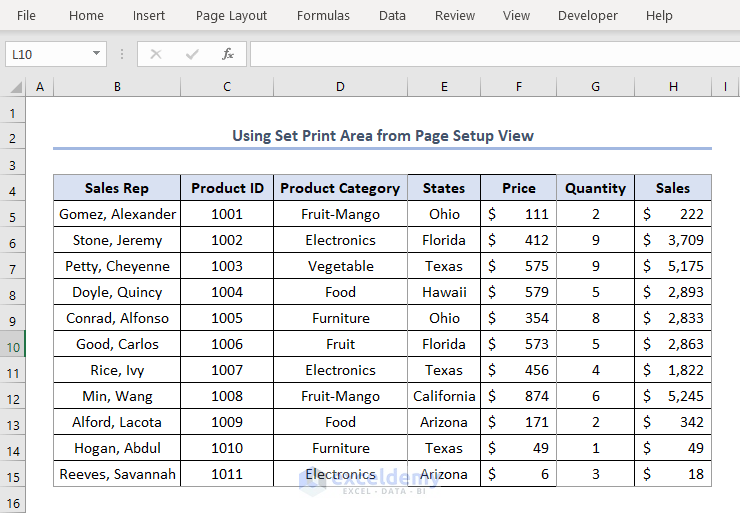Click inside the formula bar input
Viewport: 740px width, 513px height.
490,54
